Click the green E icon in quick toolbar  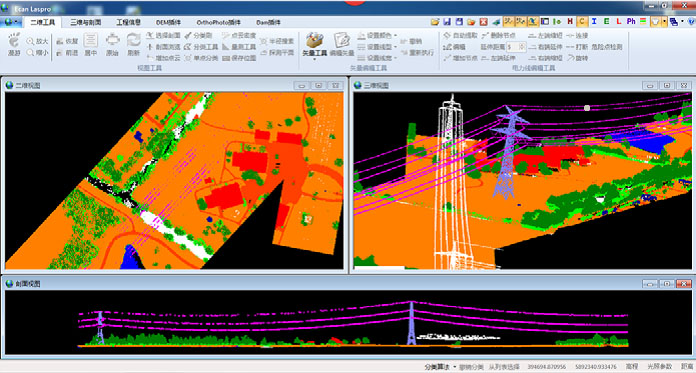(606, 21)
